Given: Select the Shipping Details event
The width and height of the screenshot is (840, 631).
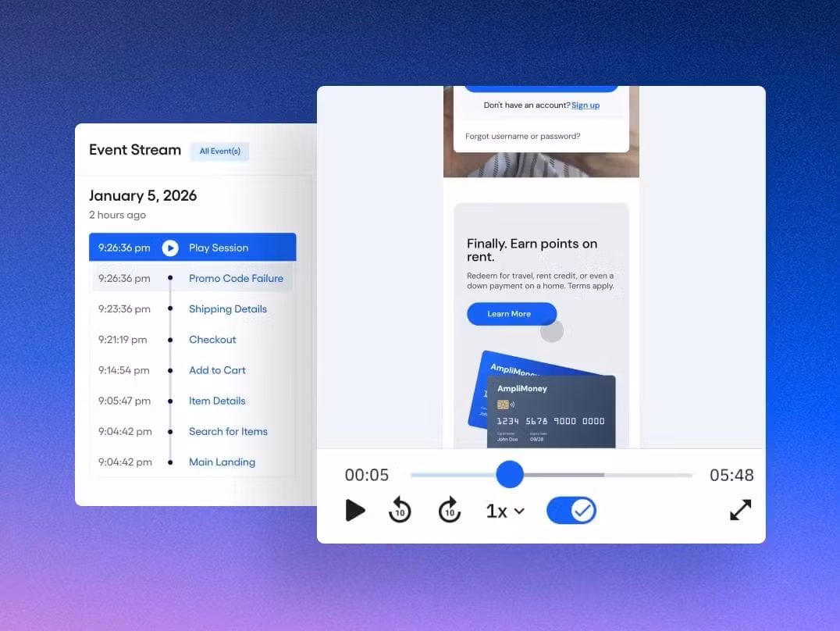Looking at the screenshot, I should point(227,308).
